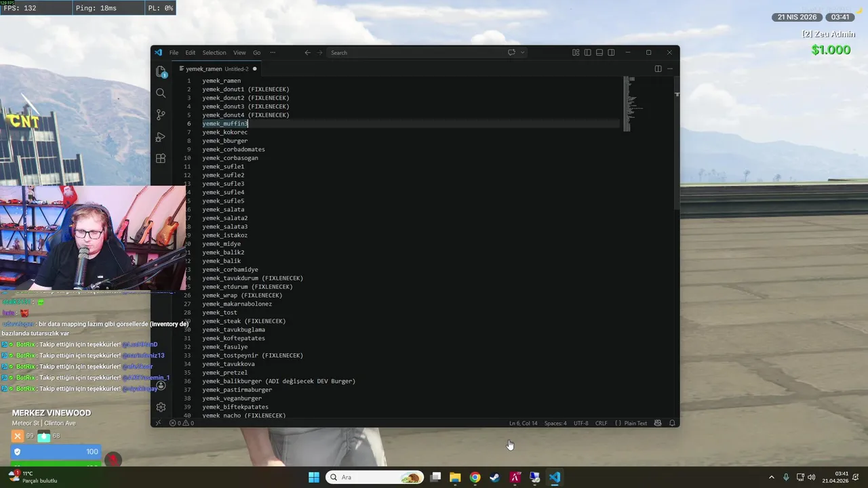868x488 pixels.
Task: Close the unsaved tab via its dot
Action: [x=255, y=68]
